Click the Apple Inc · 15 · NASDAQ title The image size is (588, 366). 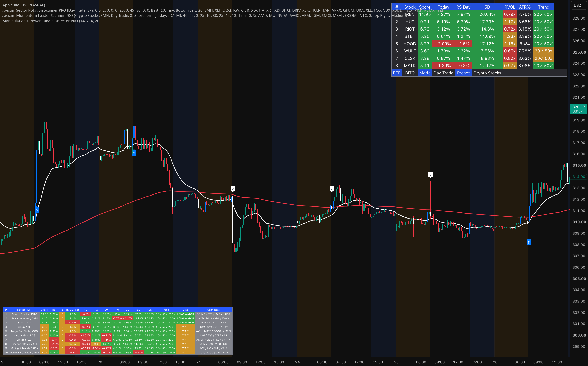[x=24, y=5]
